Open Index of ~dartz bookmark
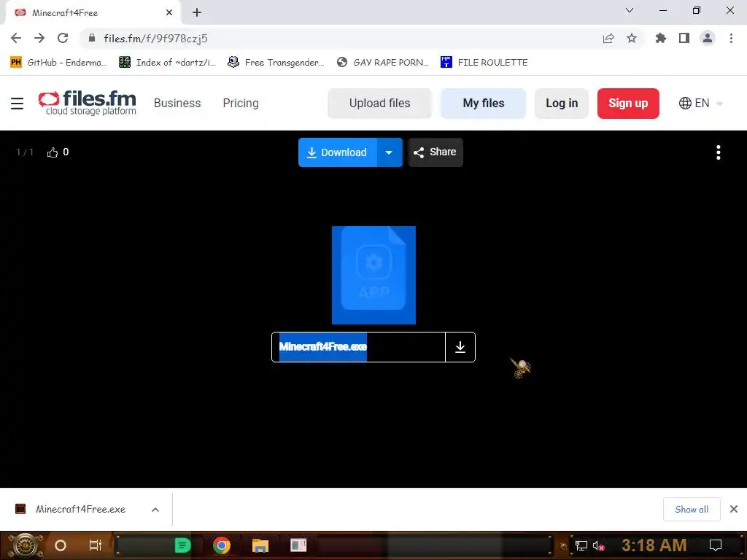Screen dimensions: 747x560 pyautogui.click(x=167, y=63)
